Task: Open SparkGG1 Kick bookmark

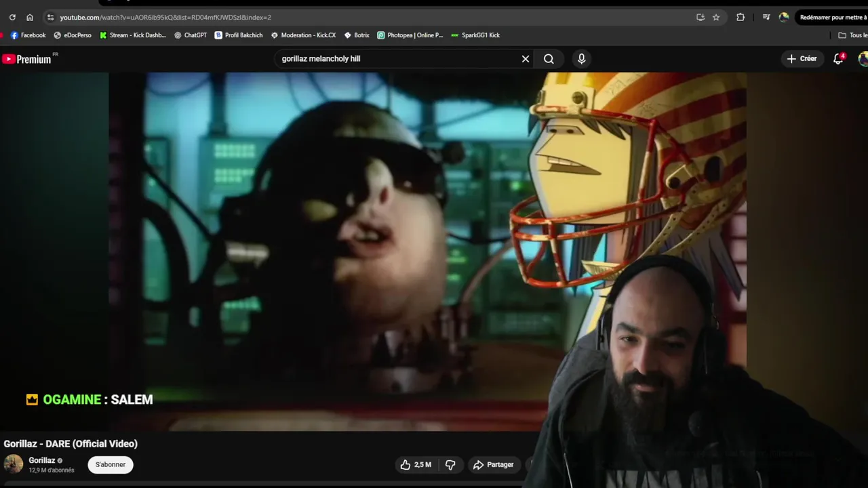Action: pos(475,35)
